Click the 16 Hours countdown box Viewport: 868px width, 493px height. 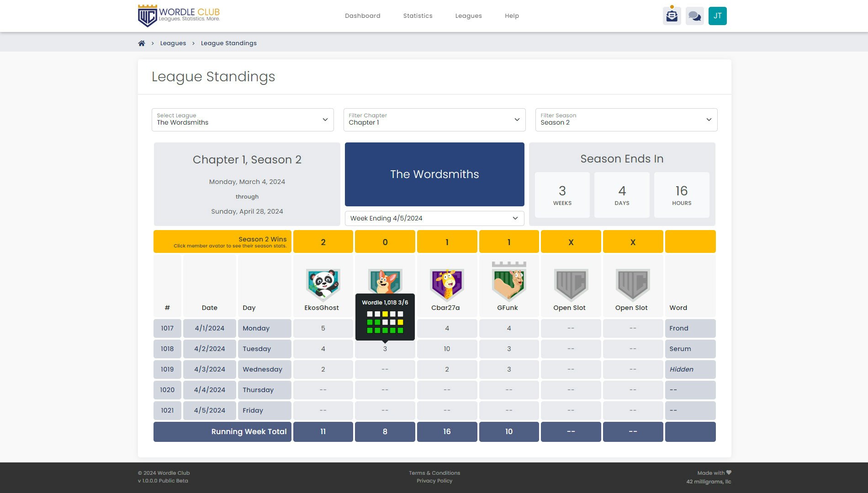coord(682,195)
